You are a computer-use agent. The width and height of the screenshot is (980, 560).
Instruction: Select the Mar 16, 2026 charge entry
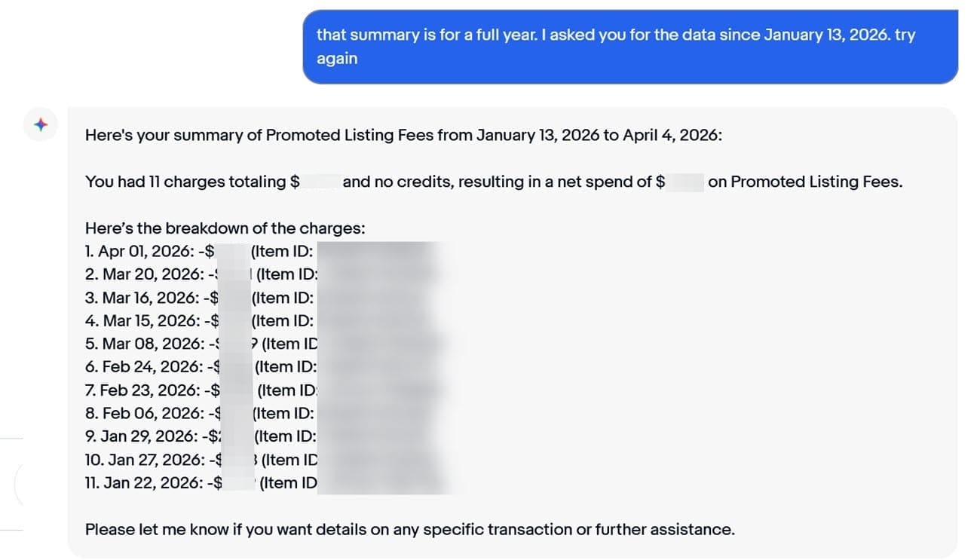click(x=152, y=298)
